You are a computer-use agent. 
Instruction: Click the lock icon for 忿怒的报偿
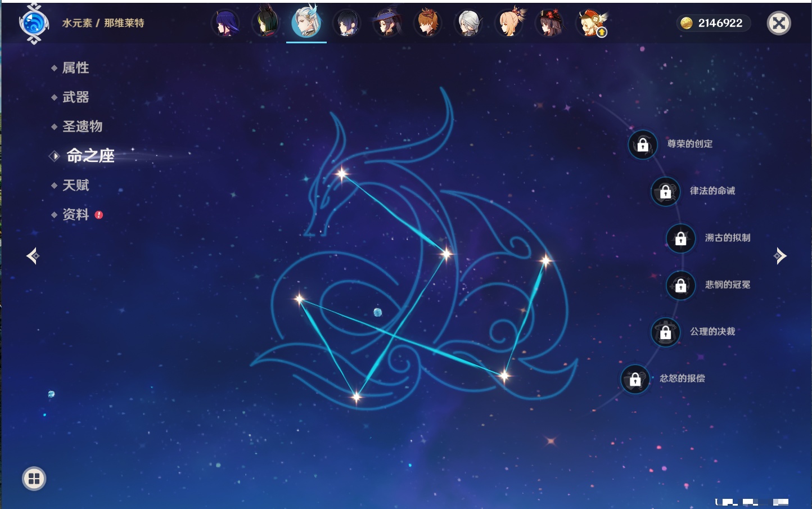tap(635, 379)
